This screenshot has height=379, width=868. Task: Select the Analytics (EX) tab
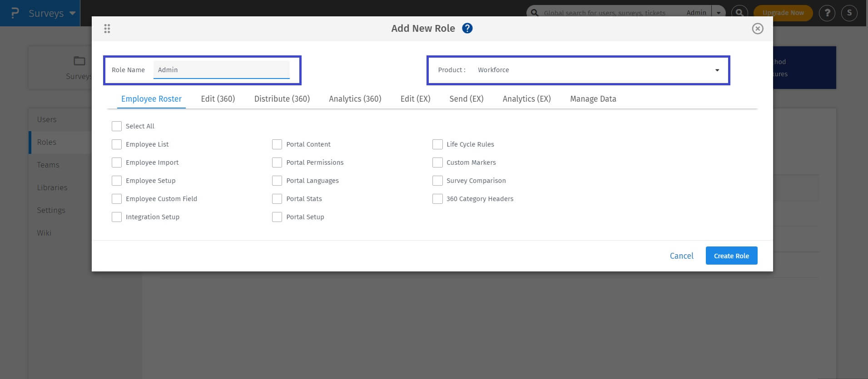527,99
